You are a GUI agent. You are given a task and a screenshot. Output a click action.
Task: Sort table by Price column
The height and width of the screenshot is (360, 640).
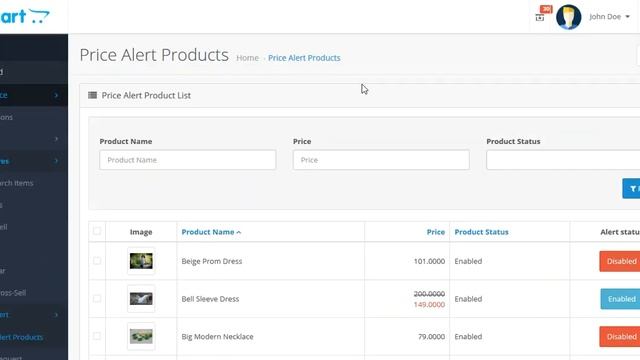click(x=436, y=232)
